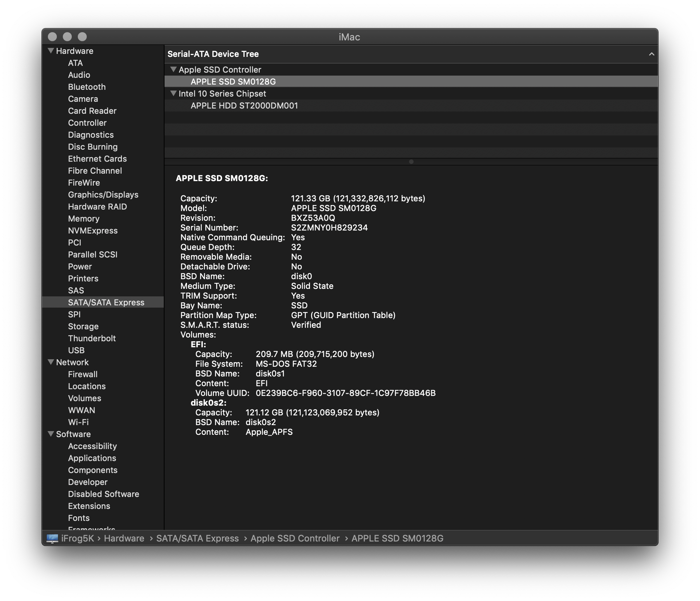Collapse the Intel 10 Series Chipset node

click(173, 93)
